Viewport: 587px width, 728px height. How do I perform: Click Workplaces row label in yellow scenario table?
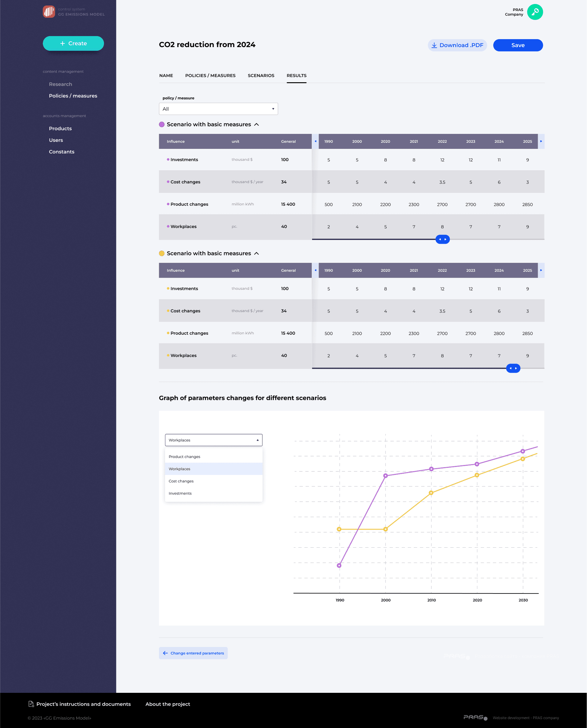(183, 355)
